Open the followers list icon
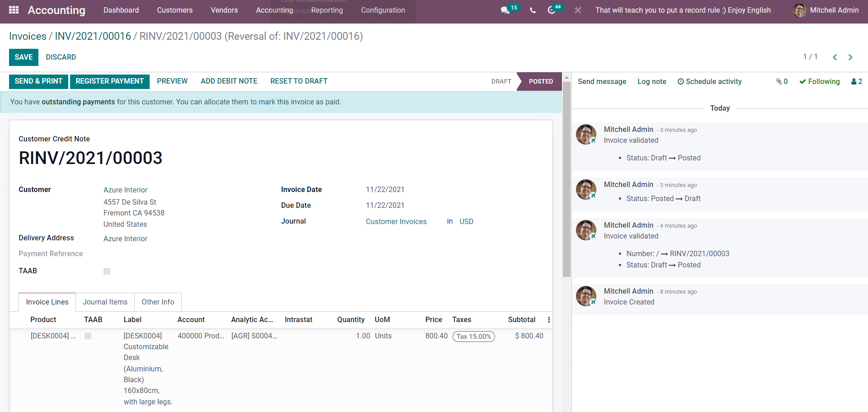The image size is (868, 412). click(x=857, y=82)
